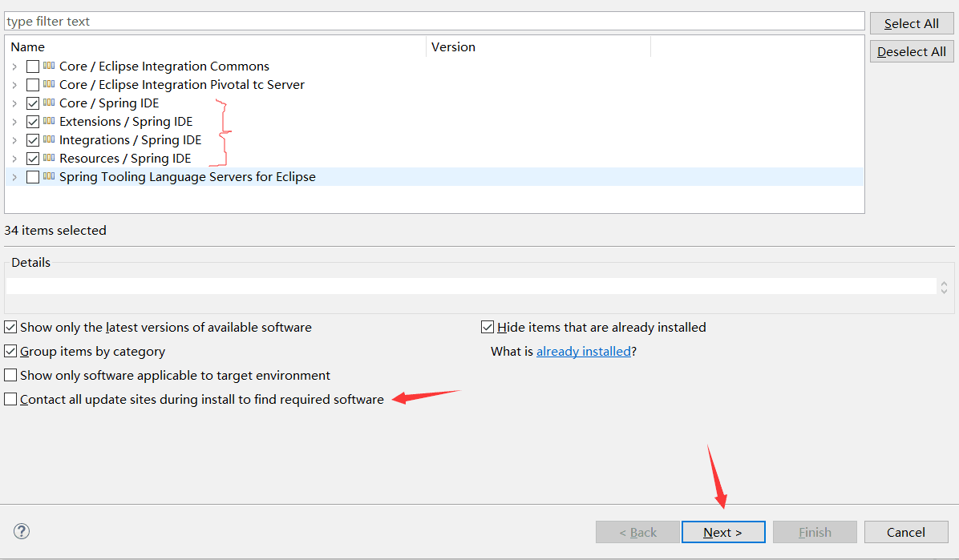Click inside the Details text area

[471, 286]
